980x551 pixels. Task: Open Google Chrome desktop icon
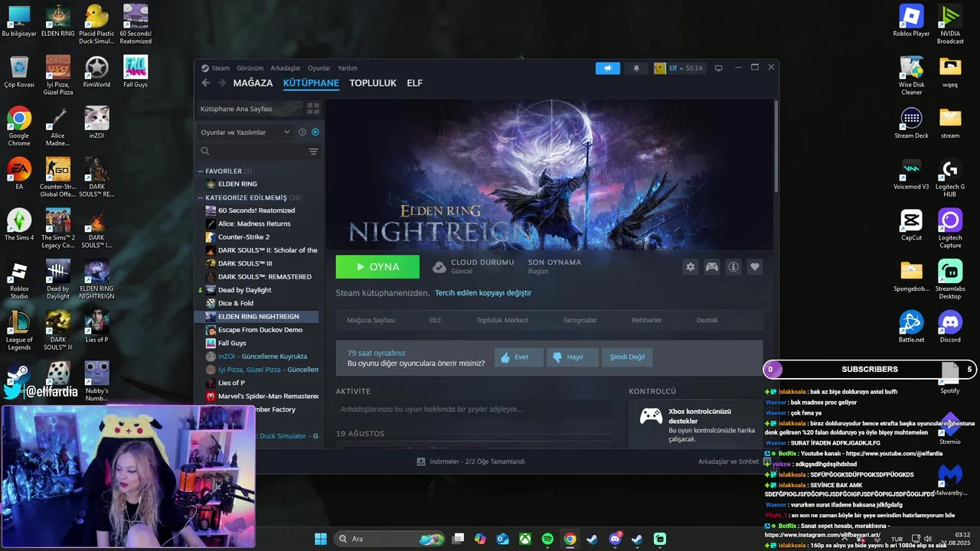coord(19,127)
